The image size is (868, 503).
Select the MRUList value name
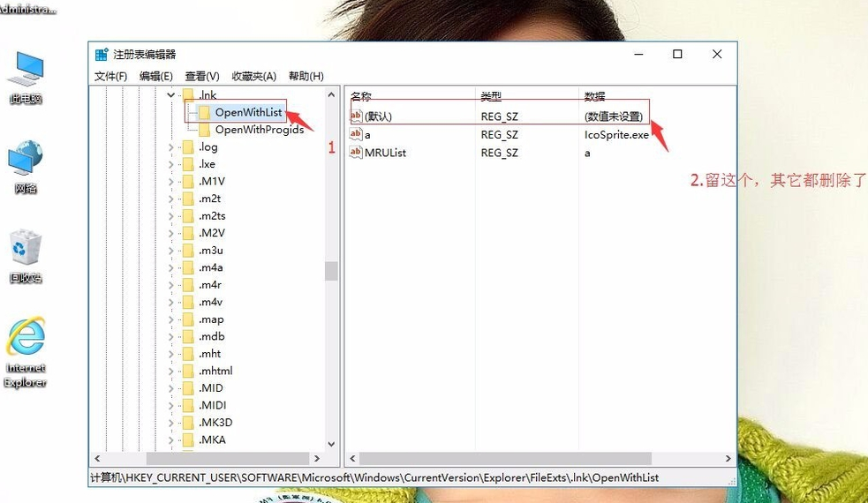pos(385,152)
